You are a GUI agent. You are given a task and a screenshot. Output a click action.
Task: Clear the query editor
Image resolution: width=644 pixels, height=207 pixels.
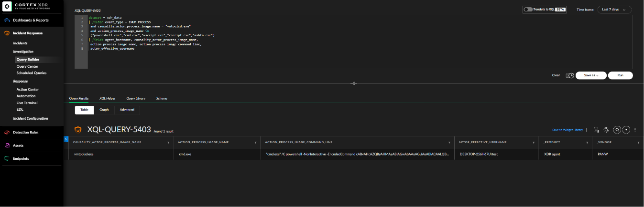point(556,75)
